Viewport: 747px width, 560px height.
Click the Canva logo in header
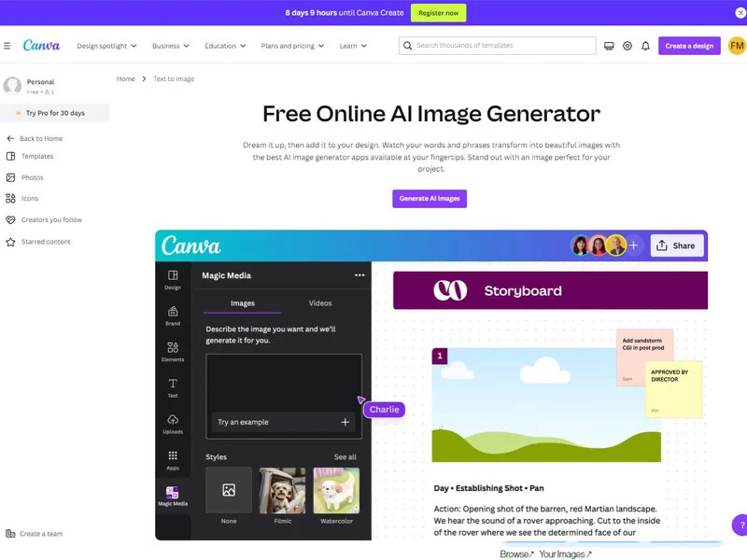click(x=41, y=45)
